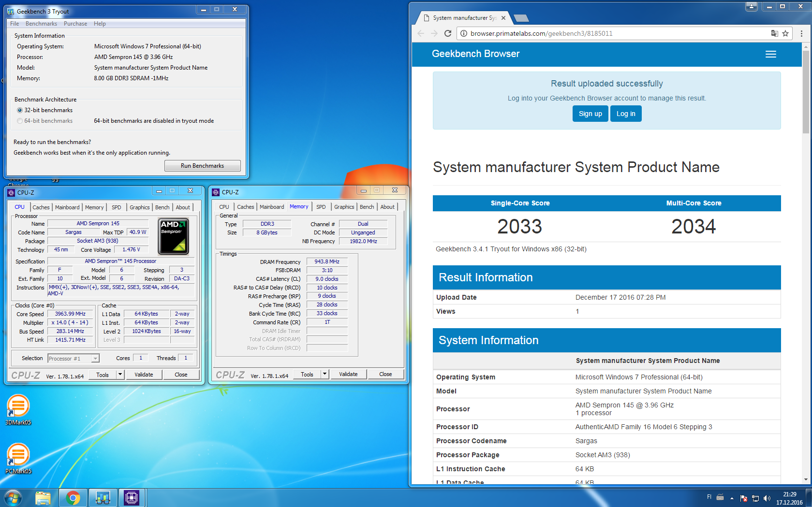Viewport: 812px width, 507px height.
Task: Open Geekbench Browser hamburger menu
Action: (x=771, y=54)
